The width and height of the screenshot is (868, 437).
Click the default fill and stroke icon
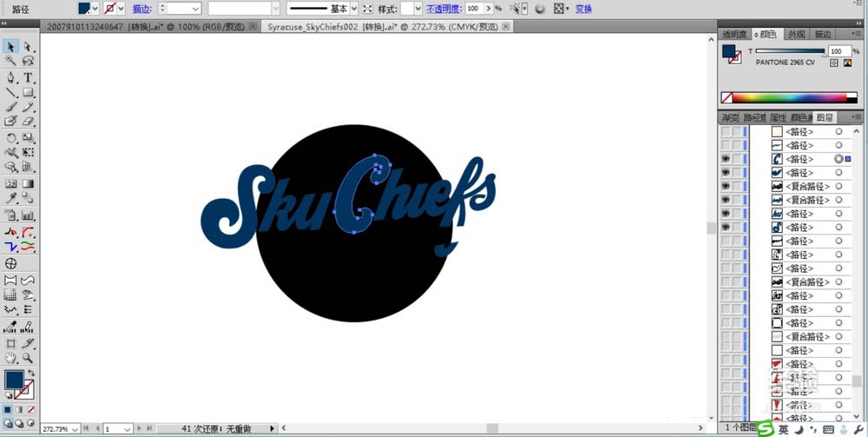click(x=9, y=395)
